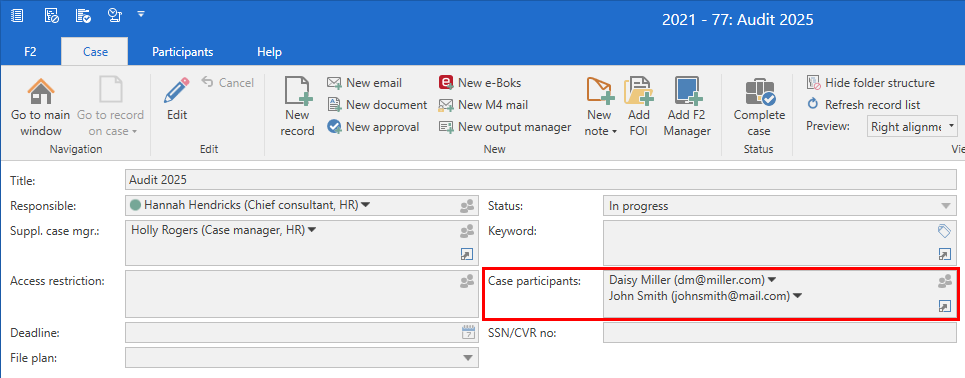Click the Edit pencil button
Viewport: 965px width, 378px height.
177,99
